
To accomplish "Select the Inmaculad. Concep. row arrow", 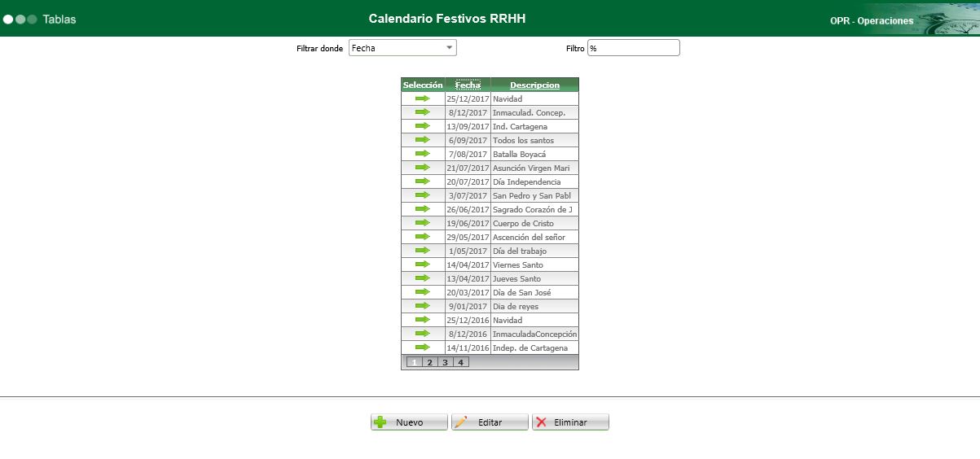I will point(422,112).
